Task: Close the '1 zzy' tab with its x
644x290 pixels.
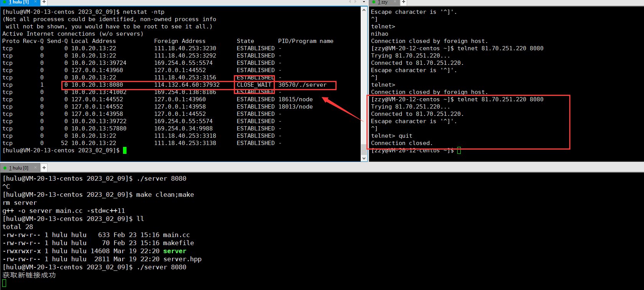Action: coord(395,2)
